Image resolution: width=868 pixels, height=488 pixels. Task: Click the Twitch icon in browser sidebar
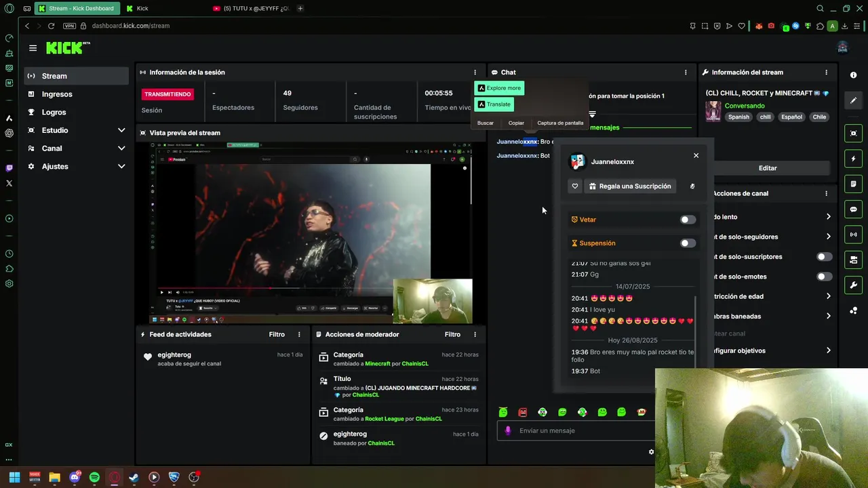(9, 168)
